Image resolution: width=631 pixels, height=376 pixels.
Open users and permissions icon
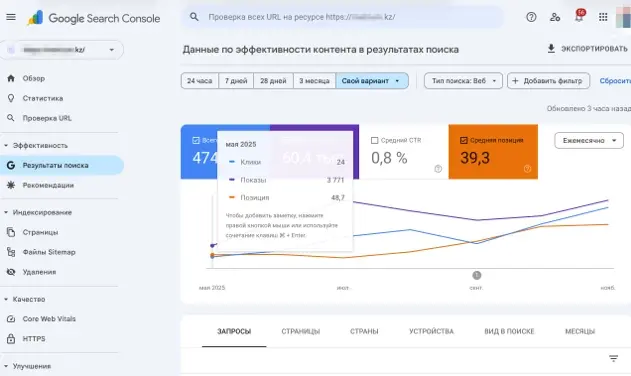(555, 17)
